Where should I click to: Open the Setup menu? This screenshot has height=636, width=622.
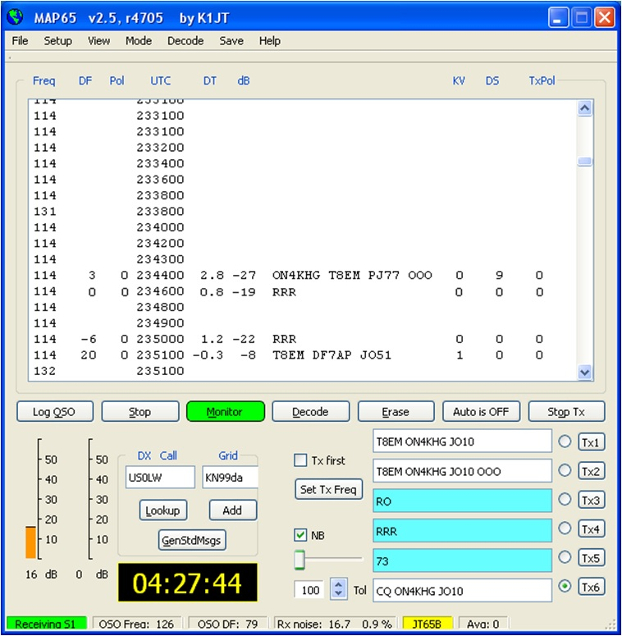click(x=58, y=41)
